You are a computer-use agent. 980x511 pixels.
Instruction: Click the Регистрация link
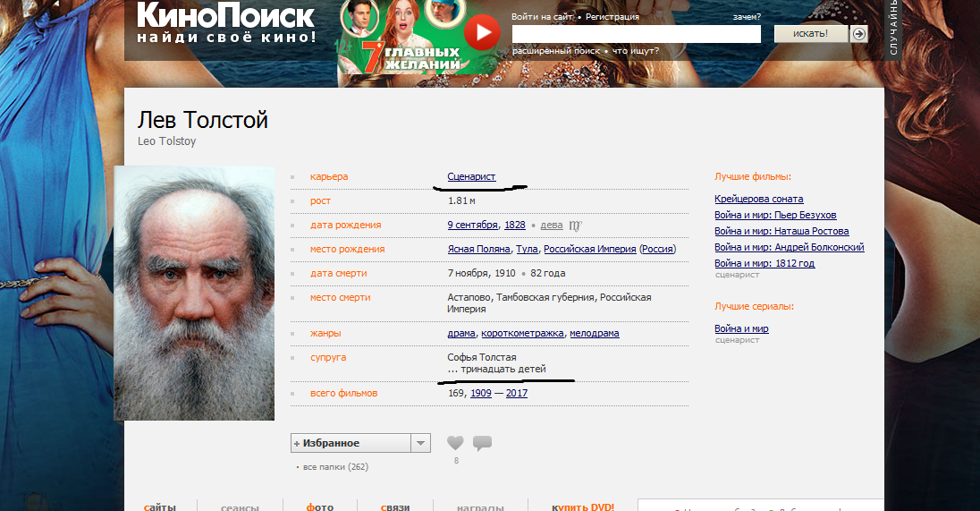(x=612, y=17)
